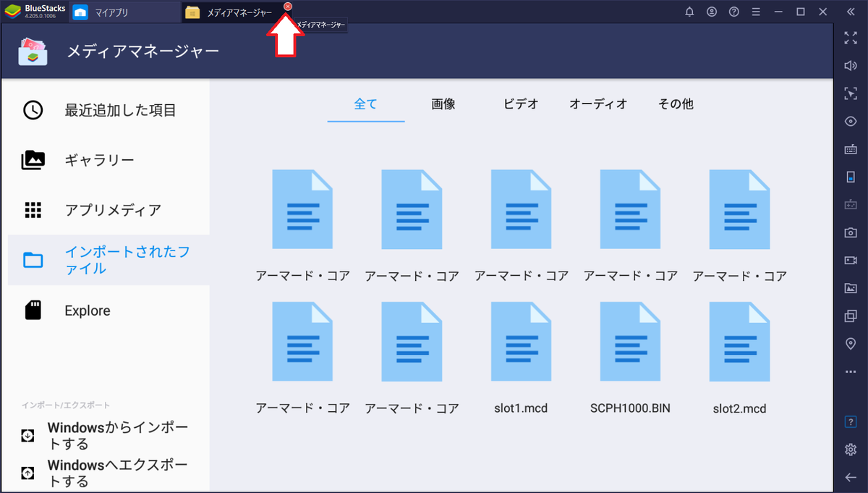Viewport: 868px width, 493px height.
Task: Open the slot2.mcd file
Action: point(739,358)
